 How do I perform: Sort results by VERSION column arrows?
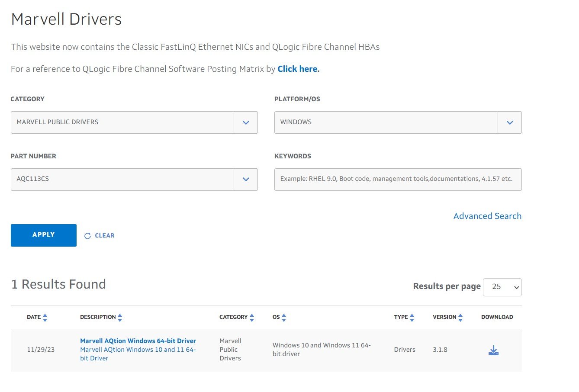pos(460,318)
